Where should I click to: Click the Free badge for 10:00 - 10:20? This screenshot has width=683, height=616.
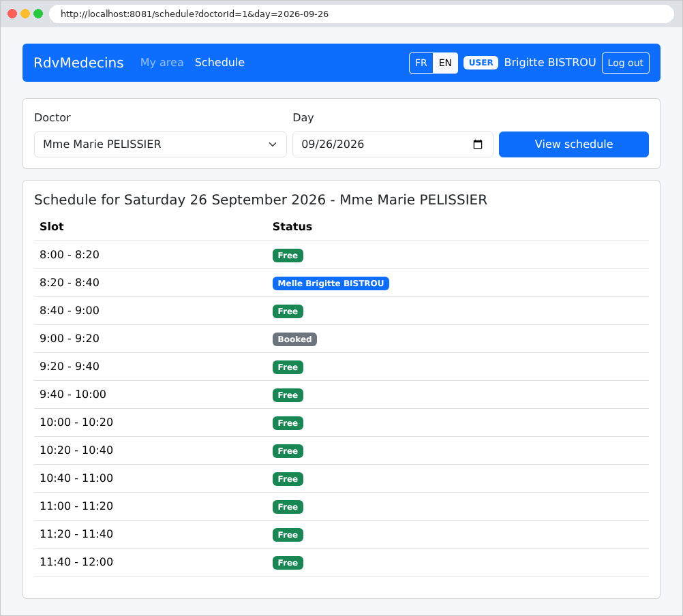(288, 422)
